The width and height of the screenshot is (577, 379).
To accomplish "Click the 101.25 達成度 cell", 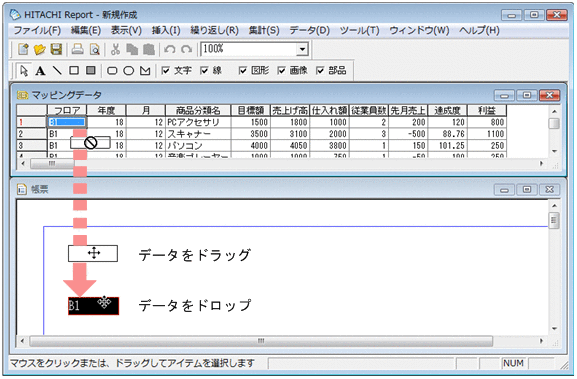I will (x=447, y=145).
